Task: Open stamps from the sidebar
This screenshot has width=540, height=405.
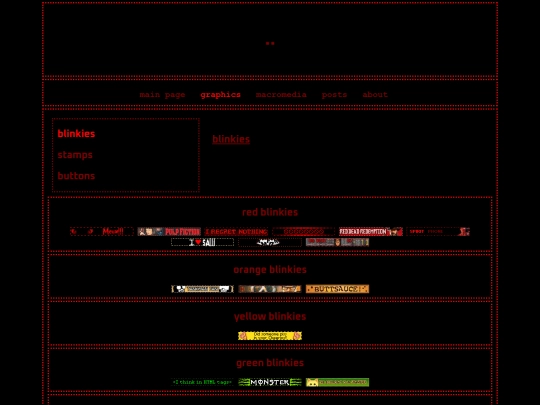Action: coord(75,155)
